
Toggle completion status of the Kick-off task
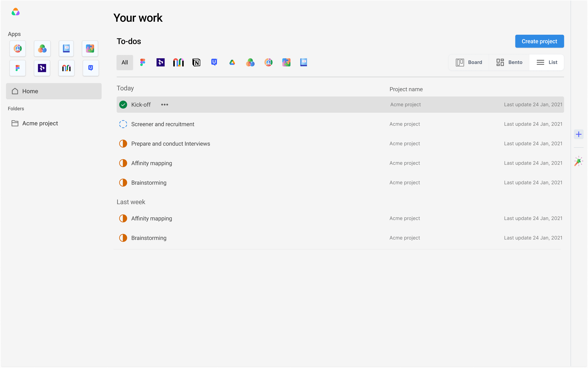coord(123,104)
